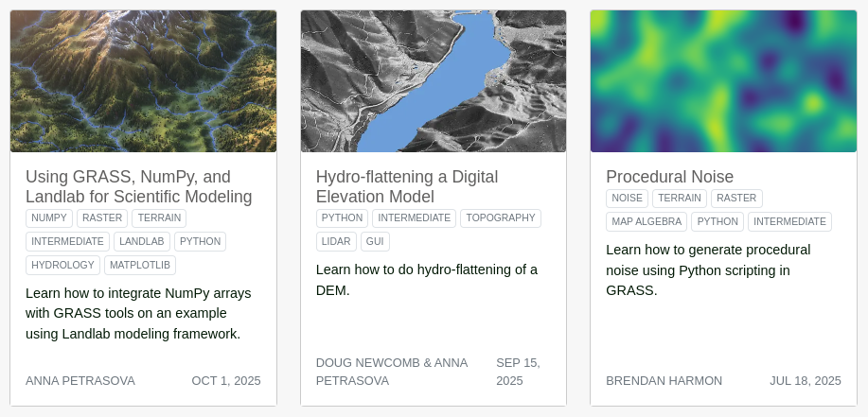
Task: Open 'Hydro-flattening a Digital Elevation Model' title
Action: 407,187
